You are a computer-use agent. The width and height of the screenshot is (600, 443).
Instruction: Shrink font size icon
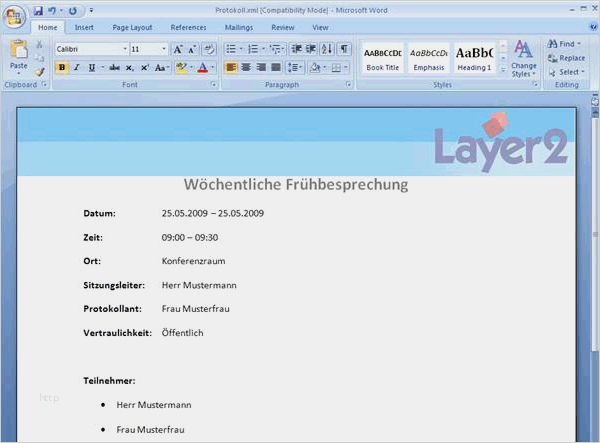(192, 49)
